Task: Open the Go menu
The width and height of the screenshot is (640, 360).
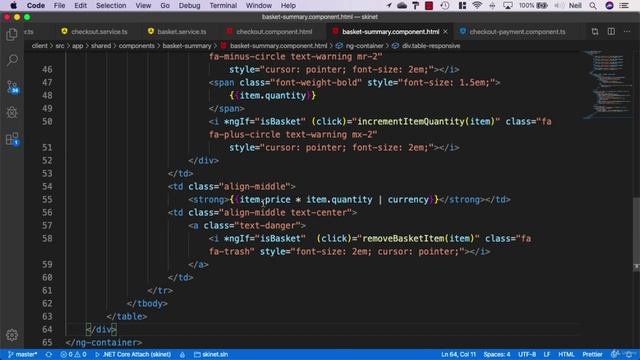Action: 165,6
